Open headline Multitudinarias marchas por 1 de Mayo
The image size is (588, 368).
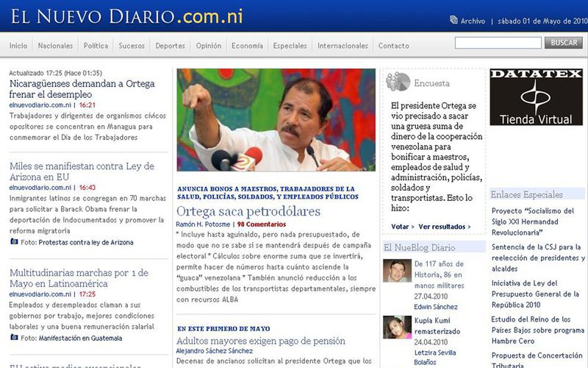[x=79, y=278]
